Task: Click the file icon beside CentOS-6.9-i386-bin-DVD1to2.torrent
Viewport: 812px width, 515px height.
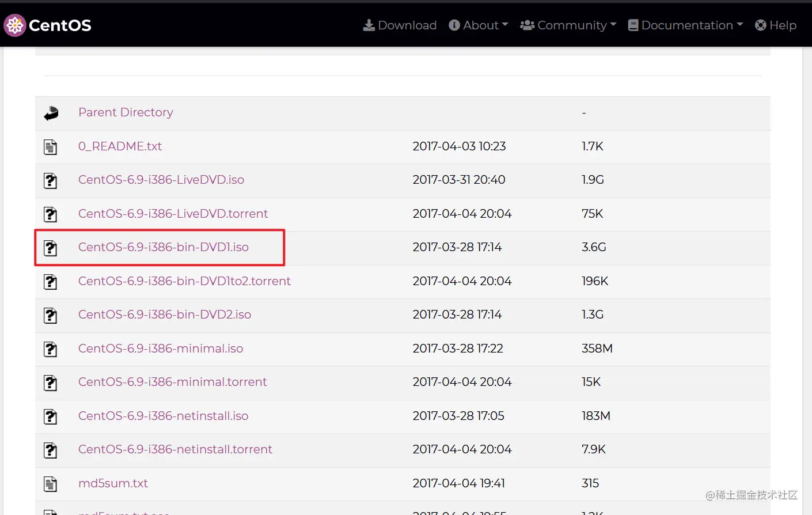Action: [x=51, y=282]
